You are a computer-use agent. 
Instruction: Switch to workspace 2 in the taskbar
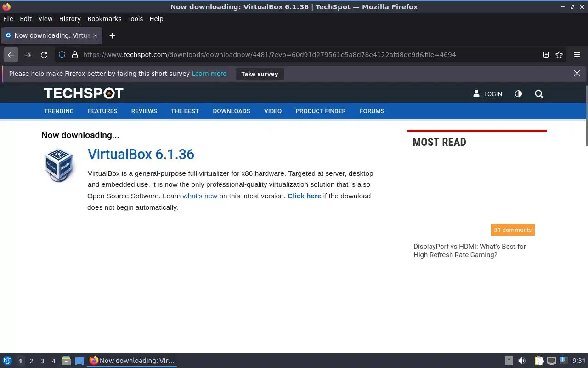pyautogui.click(x=31, y=361)
